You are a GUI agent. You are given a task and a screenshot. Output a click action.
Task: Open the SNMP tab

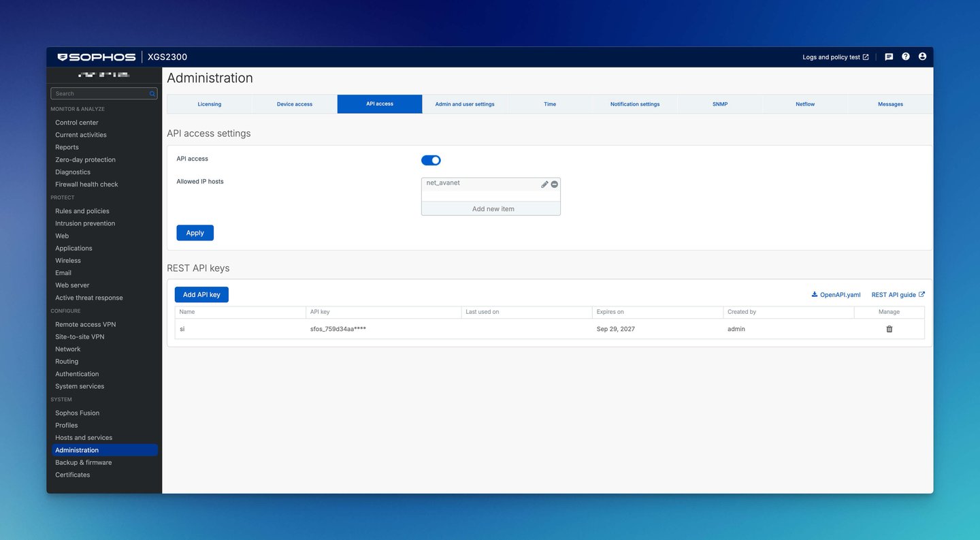tap(720, 104)
